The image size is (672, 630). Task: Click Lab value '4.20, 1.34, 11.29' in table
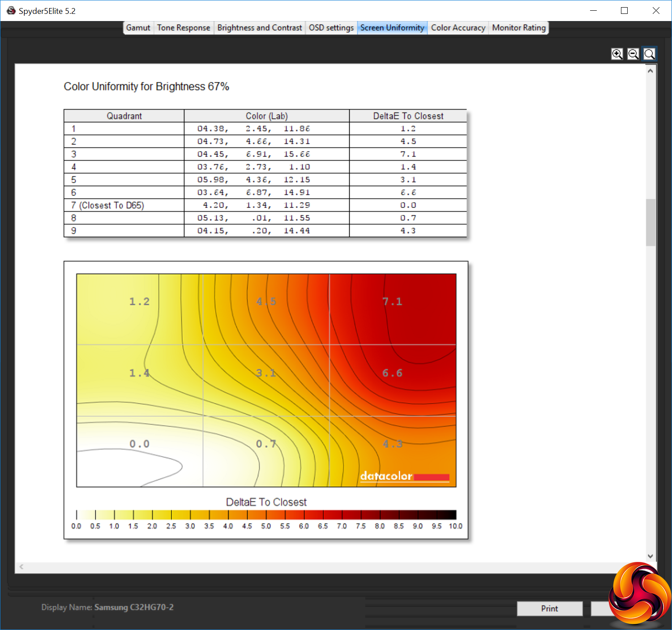[256, 206]
